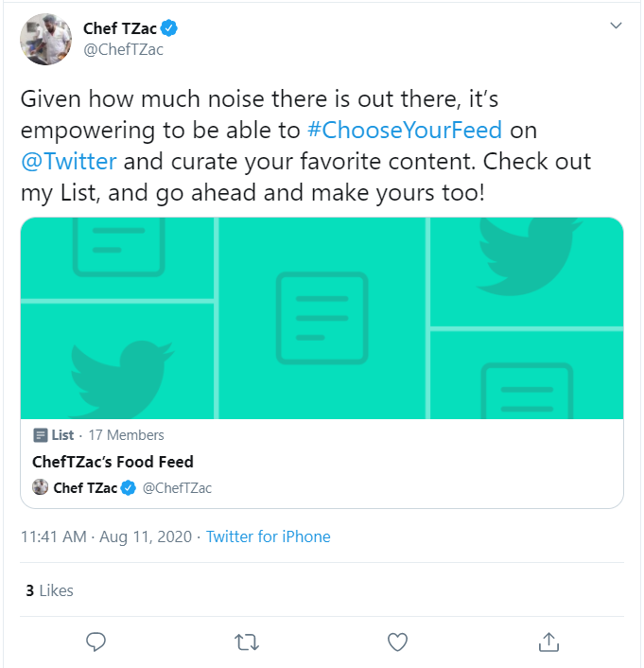The width and height of the screenshot is (644, 668).
Task: Expand the tweet options chevron menu
Action: pos(616,26)
